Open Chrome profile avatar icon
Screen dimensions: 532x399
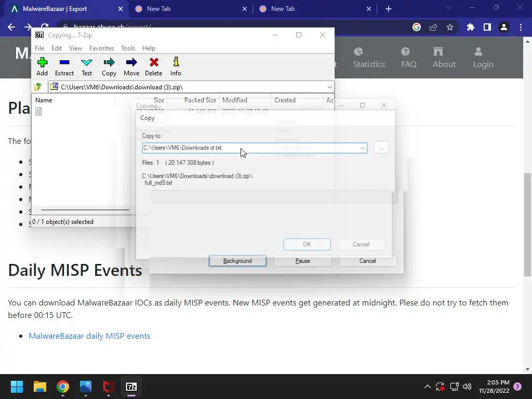coord(504,27)
